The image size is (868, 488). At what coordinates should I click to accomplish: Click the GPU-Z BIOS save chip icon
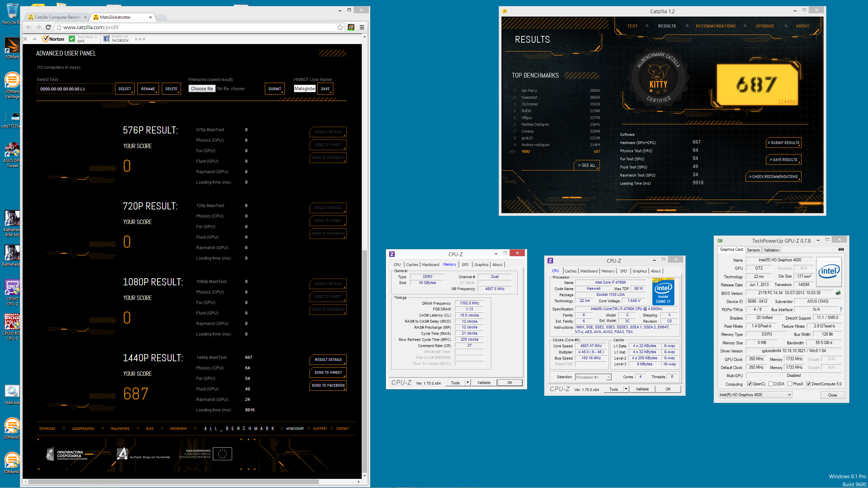click(x=838, y=292)
